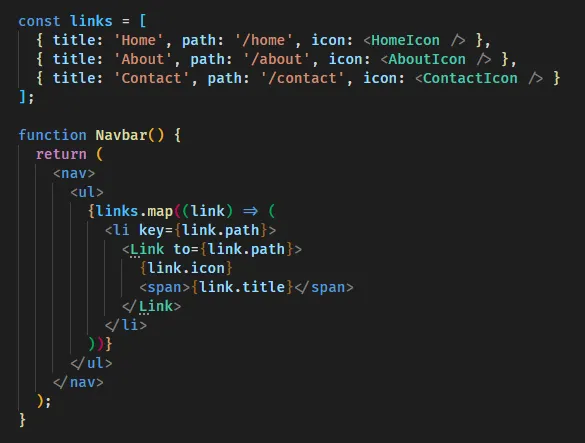Viewport: 585px width, 443px height.
Task: Click the HomeIcon component tag
Action: coord(414,40)
